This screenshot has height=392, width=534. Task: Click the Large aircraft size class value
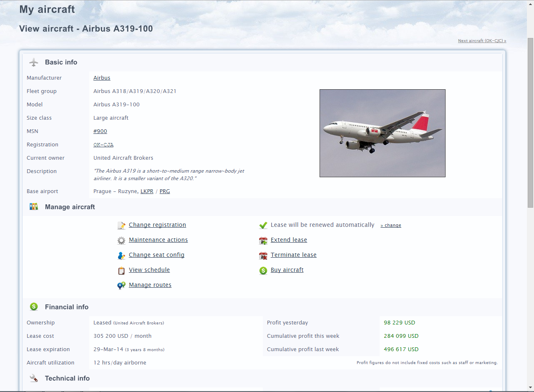pyautogui.click(x=111, y=118)
